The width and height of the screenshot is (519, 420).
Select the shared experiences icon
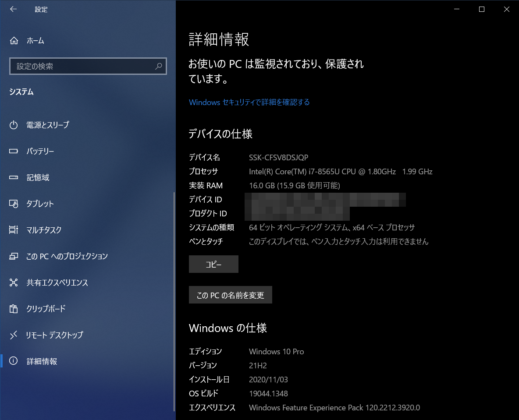point(14,282)
